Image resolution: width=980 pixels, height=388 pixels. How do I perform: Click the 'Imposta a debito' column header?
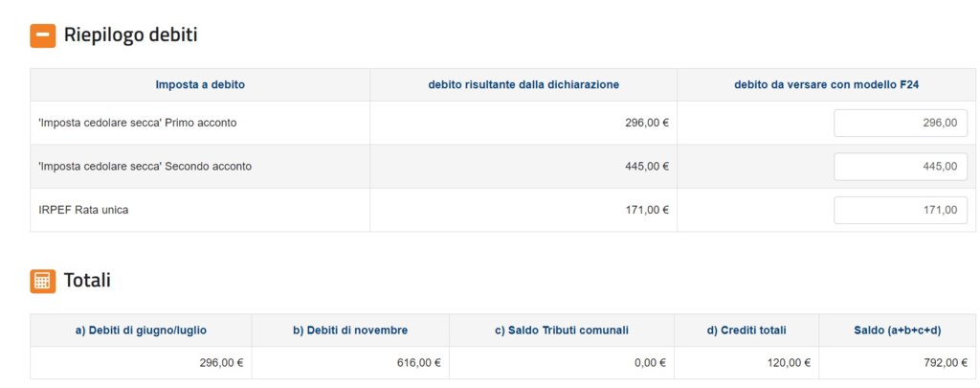[x=200, y=85]
